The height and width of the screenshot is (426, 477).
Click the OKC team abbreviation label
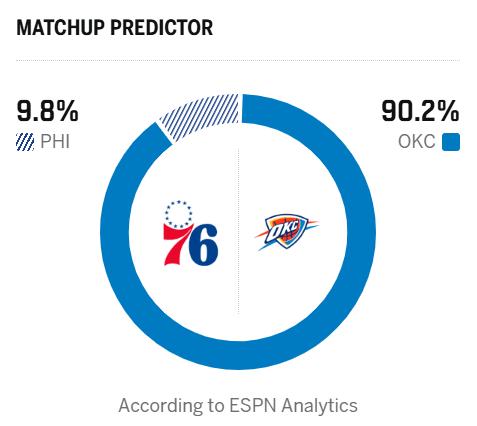coord(417,142)
